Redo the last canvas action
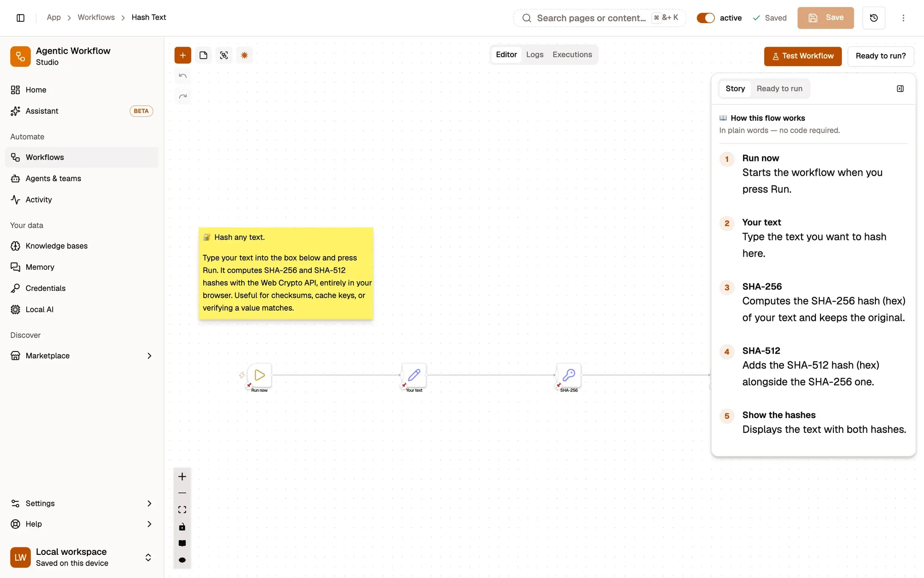The width and height of the screenshot is (924, 578). [182, 96]
